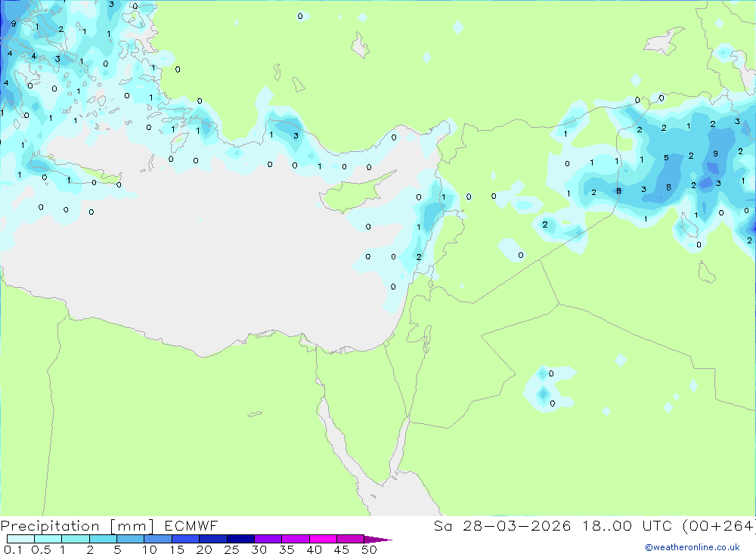Click the 25–30 mm navy legend swatch
This screenshot has width=756, height=554.
240,539
